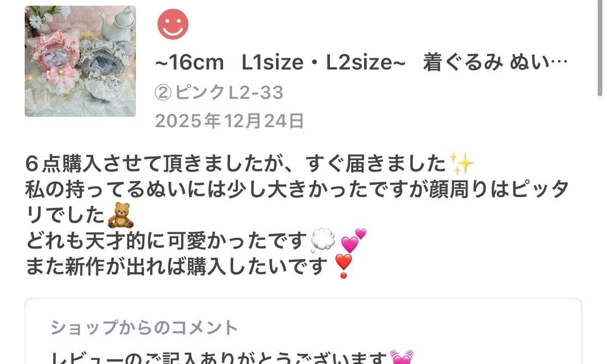Image resolution: width=607 pixels, height=364 pixels.
Task: Click the truncated ellipsis at title end
Action: point(559,63)
